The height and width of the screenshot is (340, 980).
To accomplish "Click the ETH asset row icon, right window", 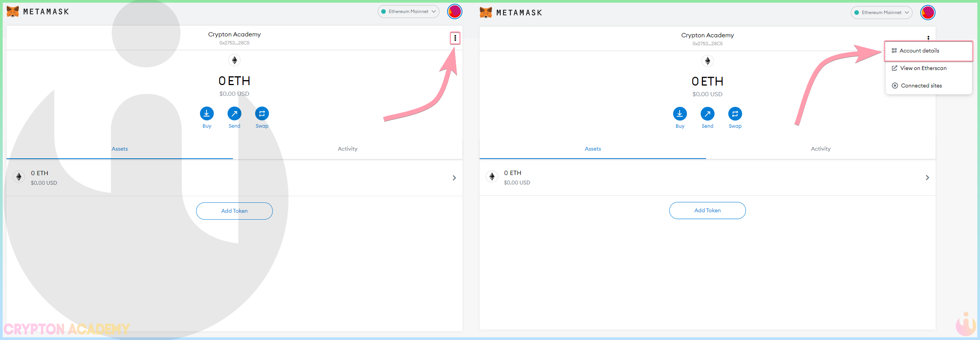I will click(x=492, y=176).
